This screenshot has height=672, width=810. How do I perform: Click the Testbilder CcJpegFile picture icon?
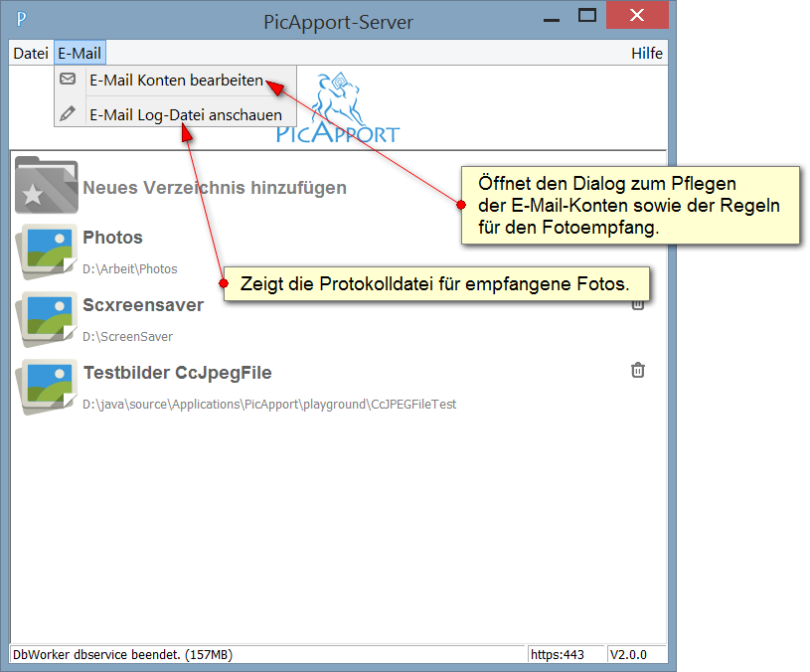pyautogui.click(x=46, y=386)
